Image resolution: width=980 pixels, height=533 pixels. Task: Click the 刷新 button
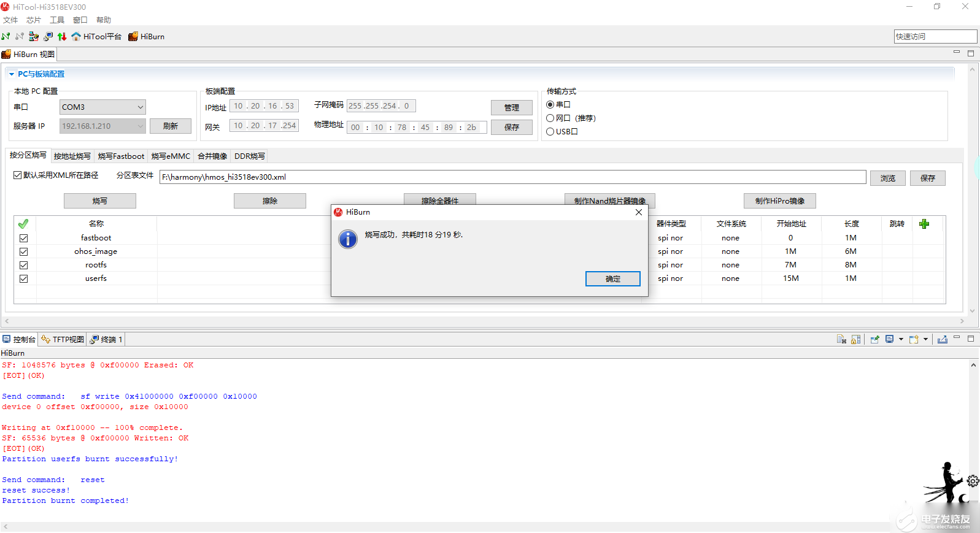(x=171, y=126)
